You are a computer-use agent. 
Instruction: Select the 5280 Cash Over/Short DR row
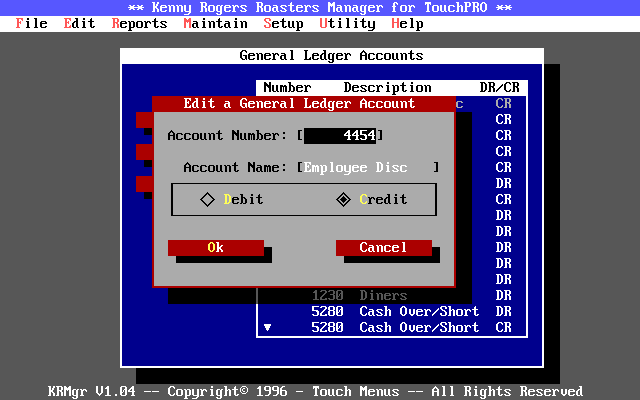[x=392, y=311]
